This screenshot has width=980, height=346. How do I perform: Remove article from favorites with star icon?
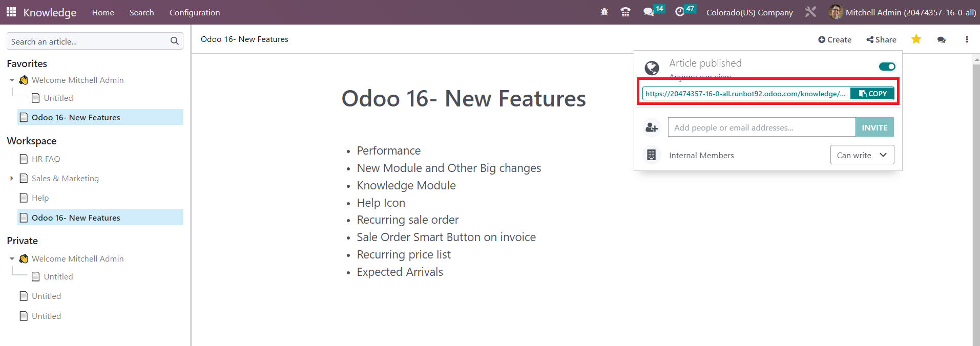point(916,39)
